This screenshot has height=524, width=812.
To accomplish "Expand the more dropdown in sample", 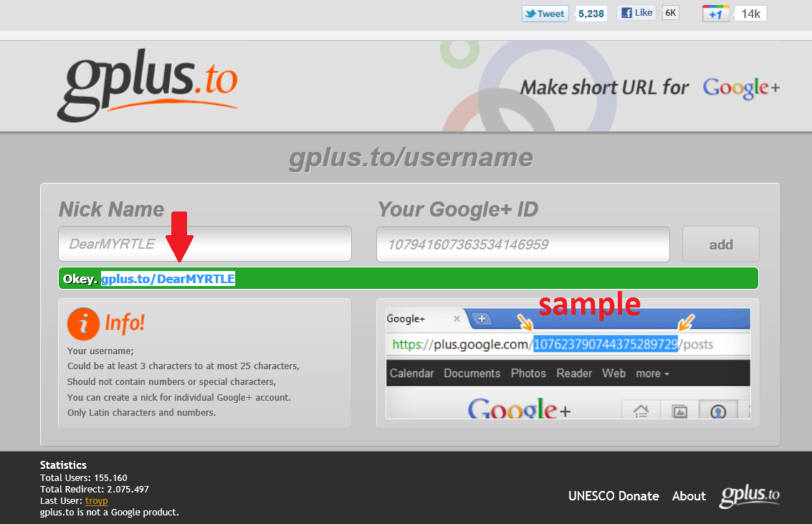I will 652,373.
